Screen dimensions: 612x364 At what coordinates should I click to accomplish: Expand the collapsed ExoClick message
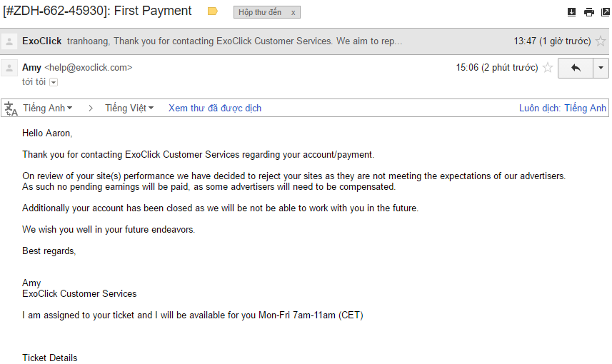236,41
